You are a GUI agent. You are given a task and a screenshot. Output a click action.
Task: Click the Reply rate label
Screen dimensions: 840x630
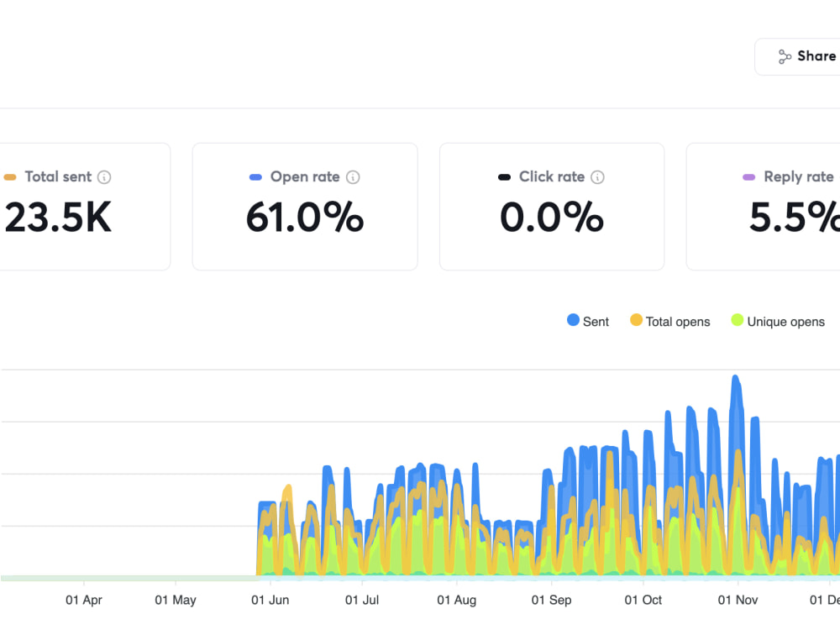point(799,176)
